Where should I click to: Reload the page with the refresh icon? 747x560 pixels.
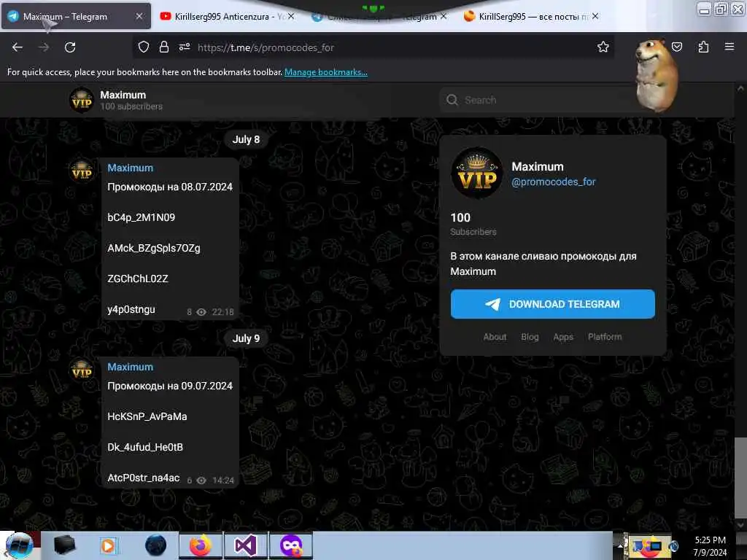coord(70,47)
